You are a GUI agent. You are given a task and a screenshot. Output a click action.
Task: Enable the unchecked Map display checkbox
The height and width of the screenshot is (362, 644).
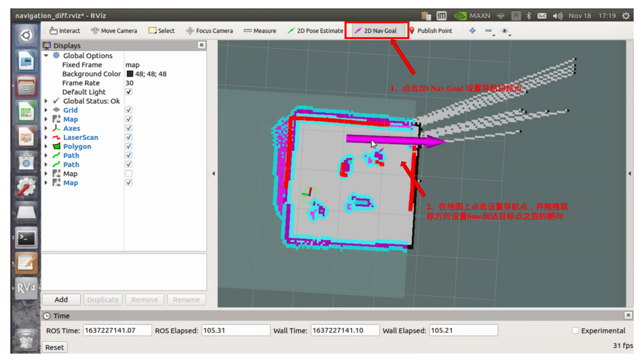pos(129,173)
